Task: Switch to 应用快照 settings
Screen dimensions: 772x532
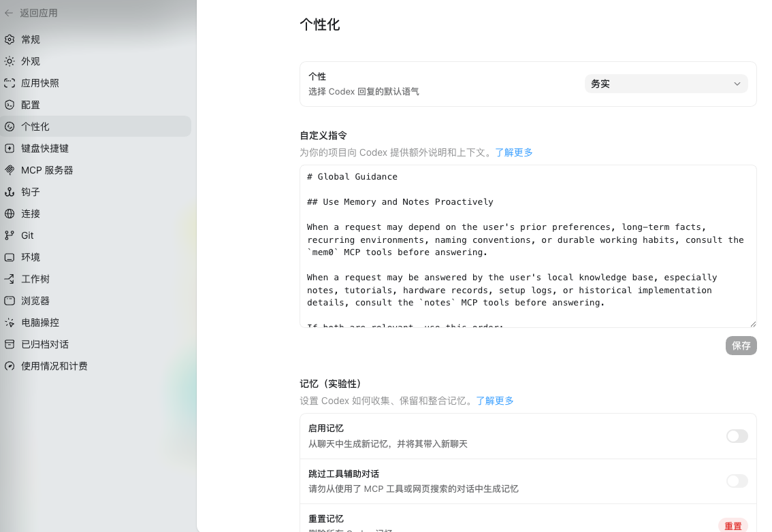Action: [95, 83]
